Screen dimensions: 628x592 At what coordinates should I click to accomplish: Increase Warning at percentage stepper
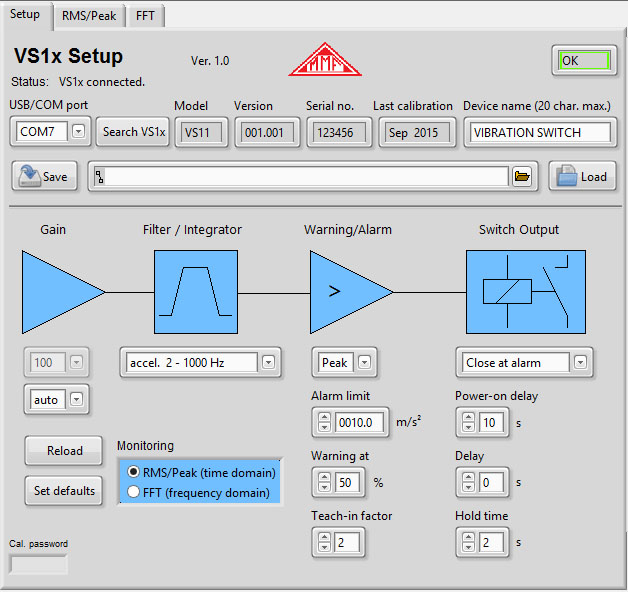click(x=324, y=477)
